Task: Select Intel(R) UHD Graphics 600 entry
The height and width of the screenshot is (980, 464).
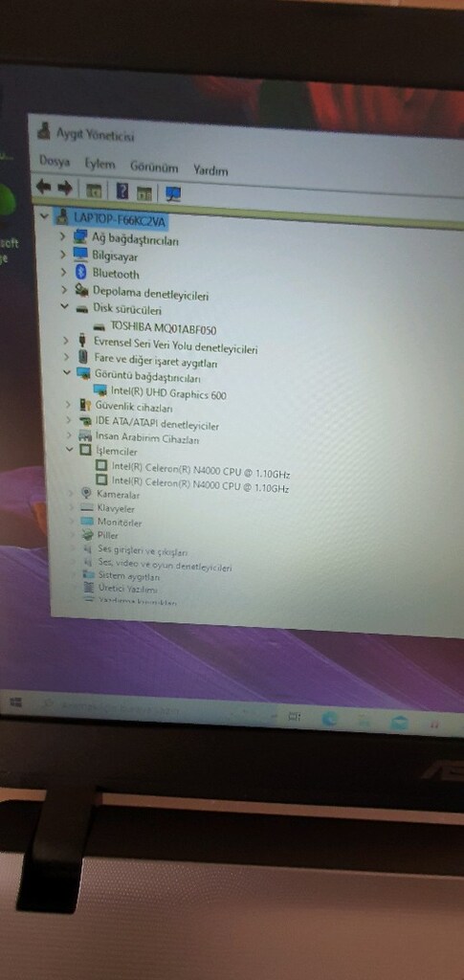Action: (x=168, y=393)
